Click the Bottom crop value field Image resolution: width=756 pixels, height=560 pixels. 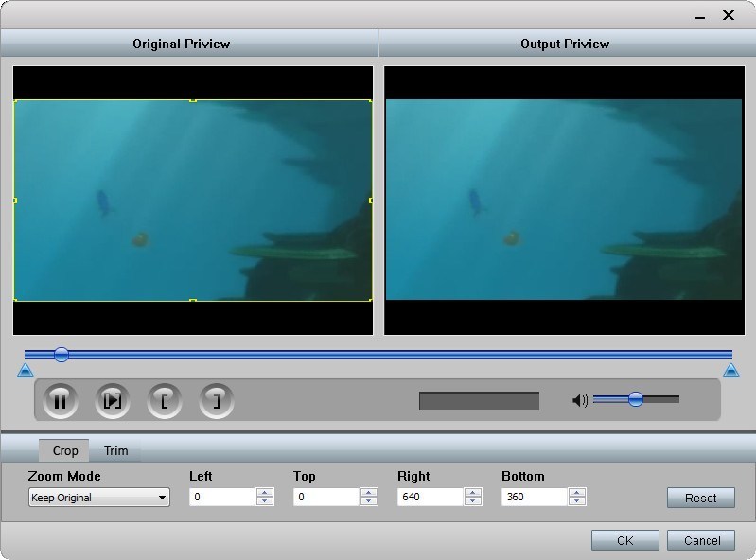(x=535, y=497)
